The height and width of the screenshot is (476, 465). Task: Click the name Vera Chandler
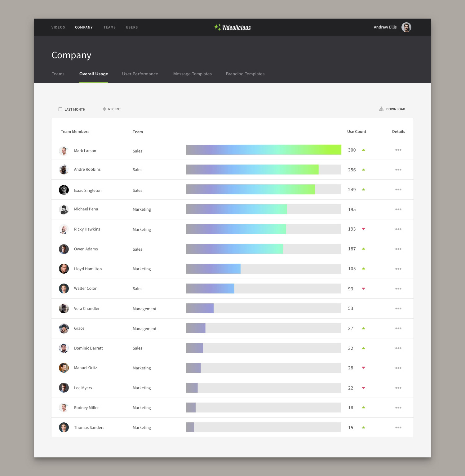(x=87, y=309)
